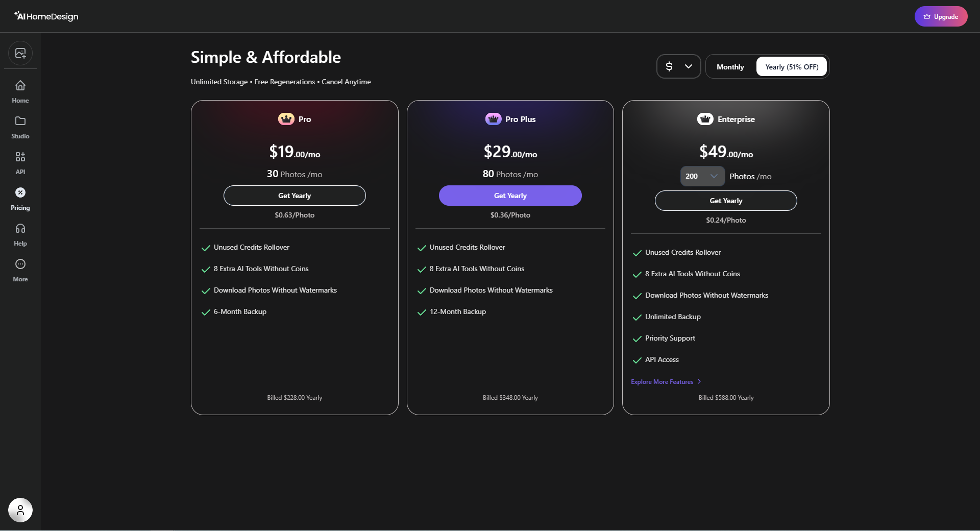Click Get Yearly for Enterprise
The width and height of the screenshot is (980, 531).
click(x=726, y=201)
